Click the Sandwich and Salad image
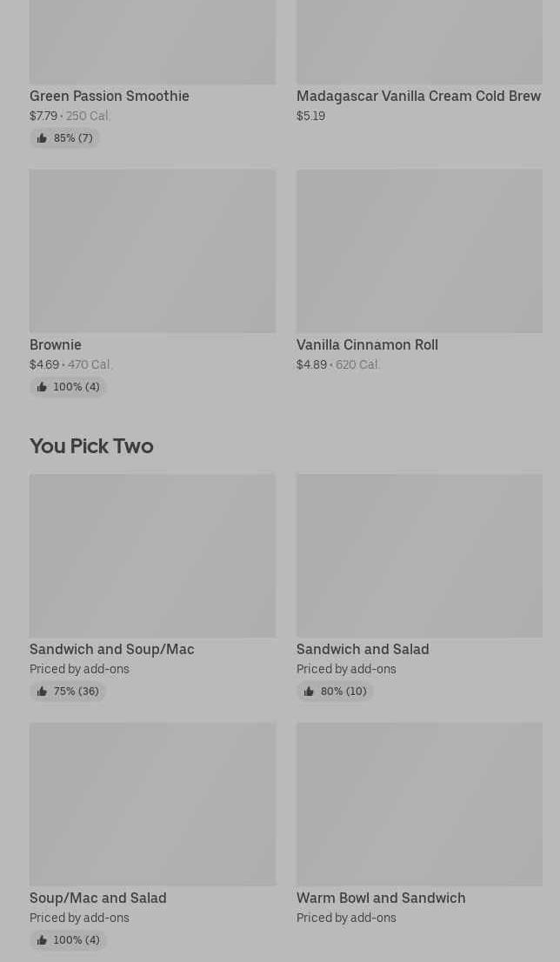This screenshot has height=962, width=560. tap(419, 555)
